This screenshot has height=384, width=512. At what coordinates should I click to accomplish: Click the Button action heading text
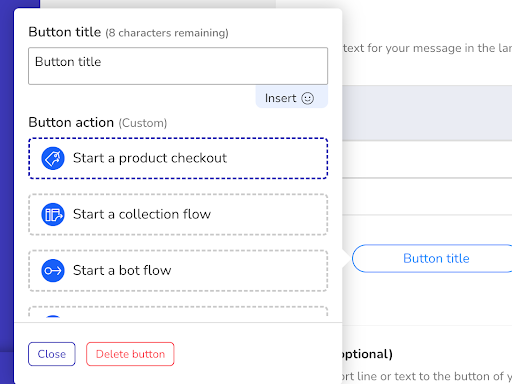tap(71, 122)
